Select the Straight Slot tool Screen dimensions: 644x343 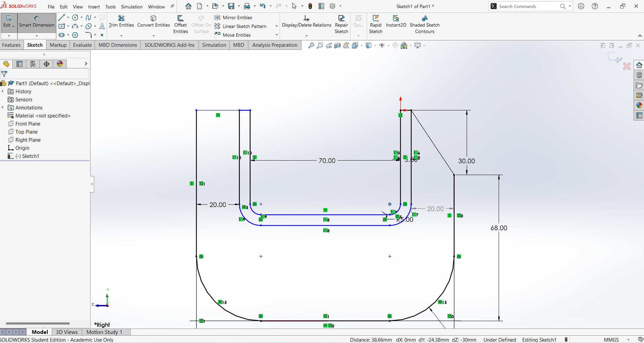click(x=62, y=35)
